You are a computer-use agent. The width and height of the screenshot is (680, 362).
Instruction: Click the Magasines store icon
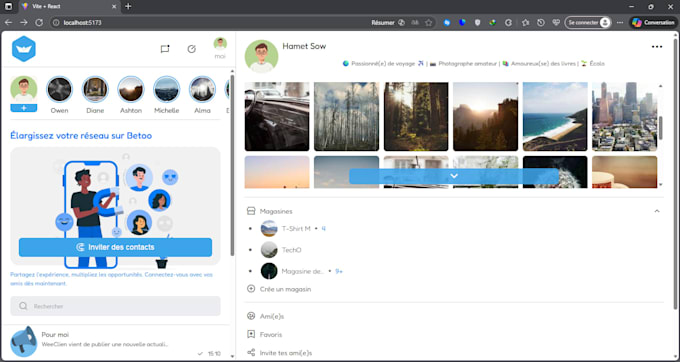pos(251,211)
